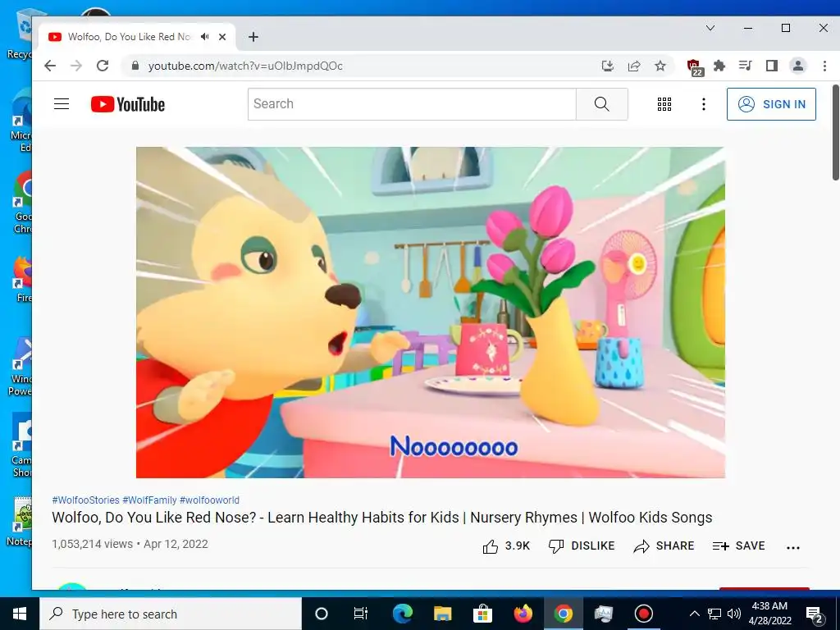Close the Wolfoo YouTube tab
The width and height of the screenshot is (840, 630).
[222, 37]
